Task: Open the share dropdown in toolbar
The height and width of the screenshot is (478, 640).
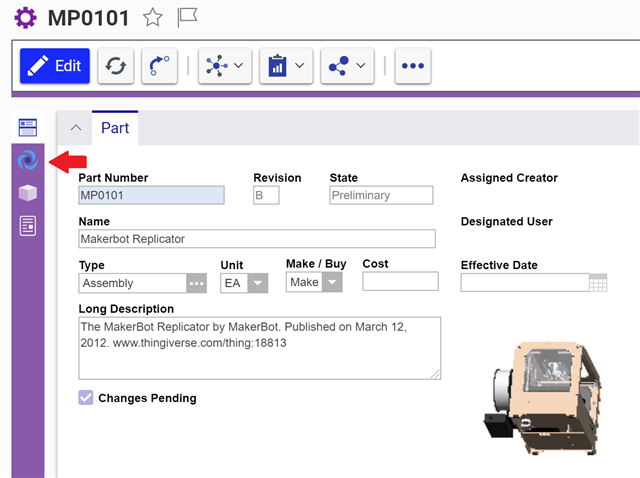Action: (347, 66)
